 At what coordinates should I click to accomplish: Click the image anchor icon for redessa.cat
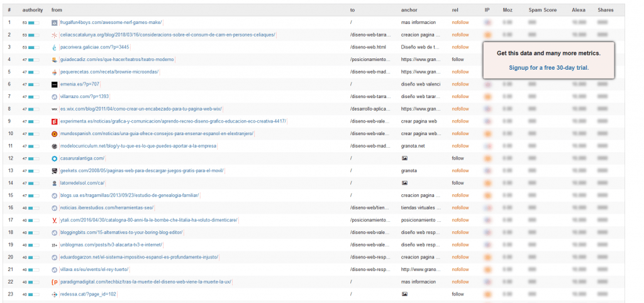(404, 294)
